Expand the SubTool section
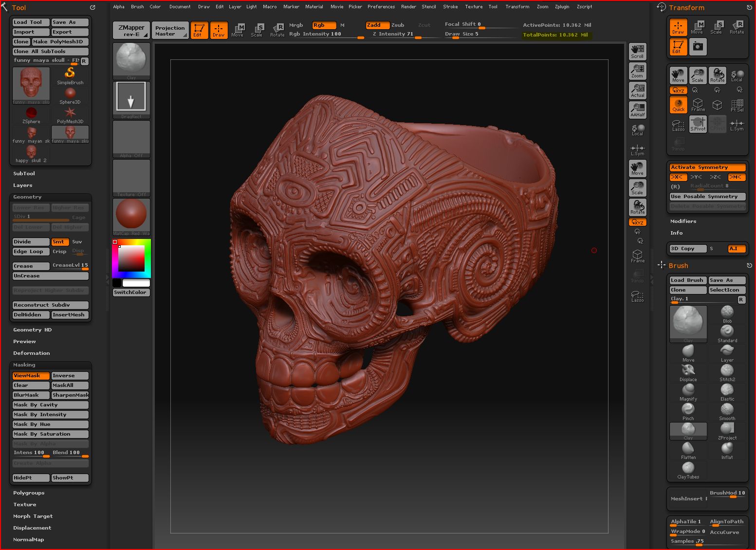The height and width of the screenshot is (550, 756). pos(24,173)
